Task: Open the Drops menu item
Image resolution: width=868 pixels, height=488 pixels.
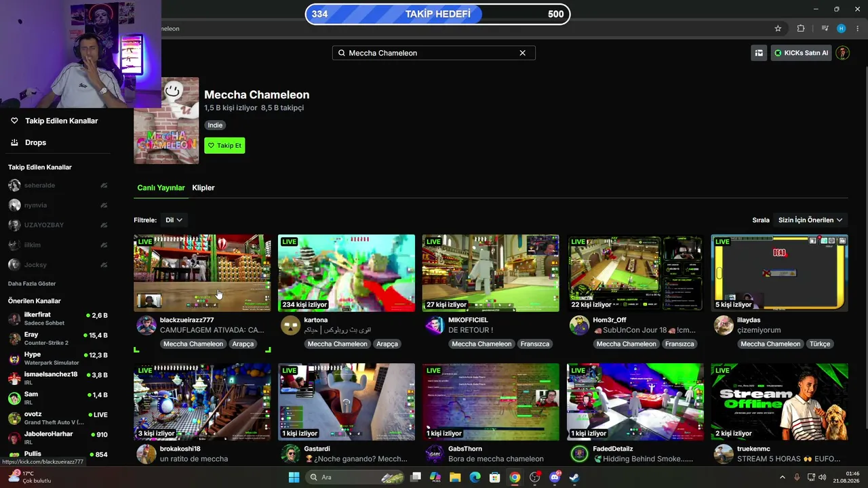Action: [x=35, y=142]
